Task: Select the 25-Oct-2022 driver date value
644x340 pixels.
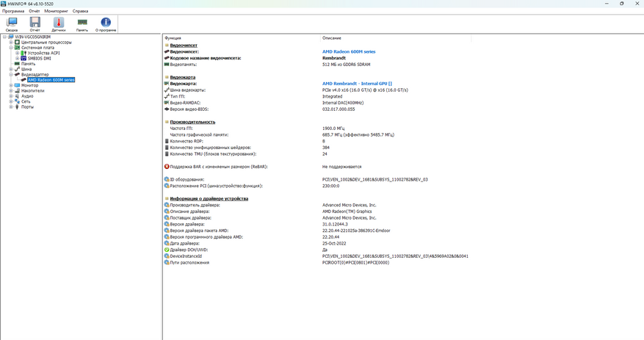Action: [x=334, y=244]
